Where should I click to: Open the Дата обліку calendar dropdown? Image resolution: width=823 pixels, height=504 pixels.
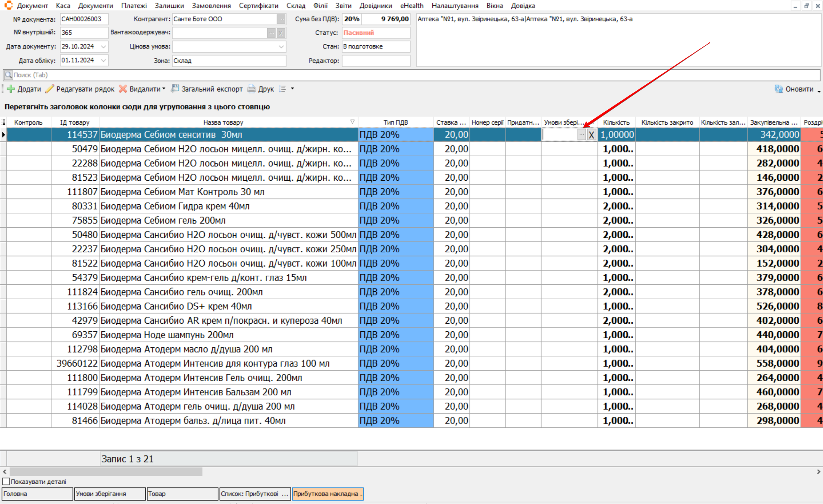[103, 60]
